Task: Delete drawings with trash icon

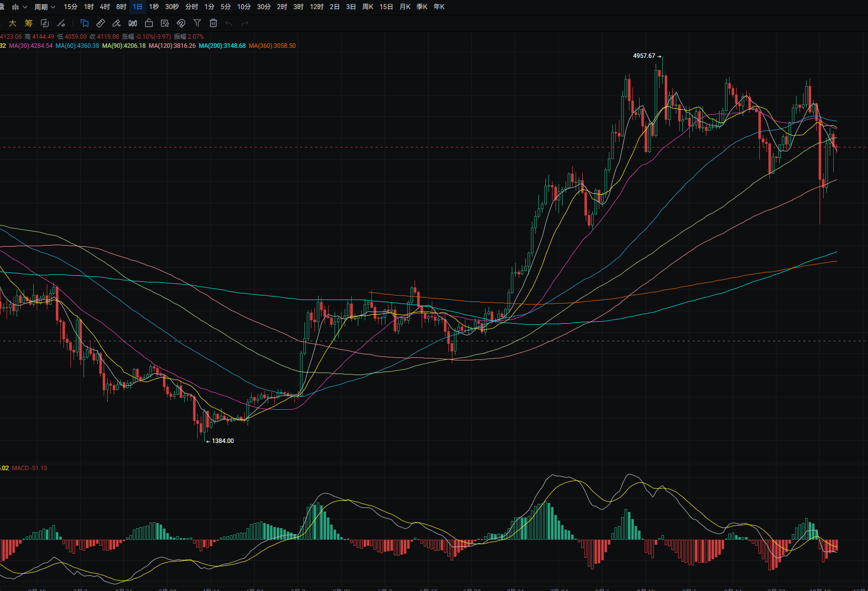Action: click(213, 23)
